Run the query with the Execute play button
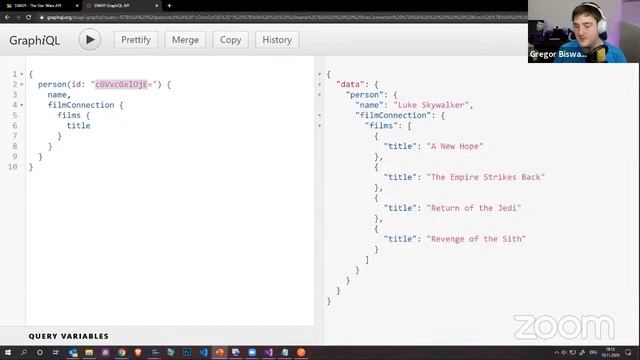This screenshot has width=640, height=360. click(x=90, y=40)
